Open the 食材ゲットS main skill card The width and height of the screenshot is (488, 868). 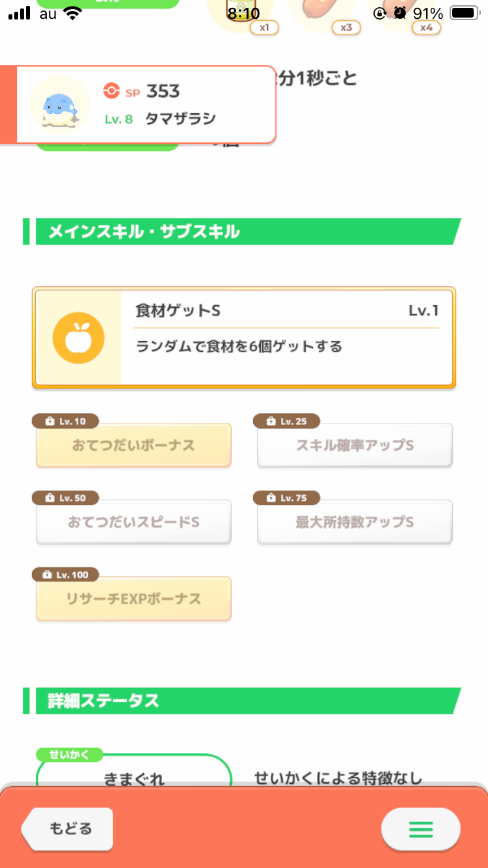(x=286, y=337)
